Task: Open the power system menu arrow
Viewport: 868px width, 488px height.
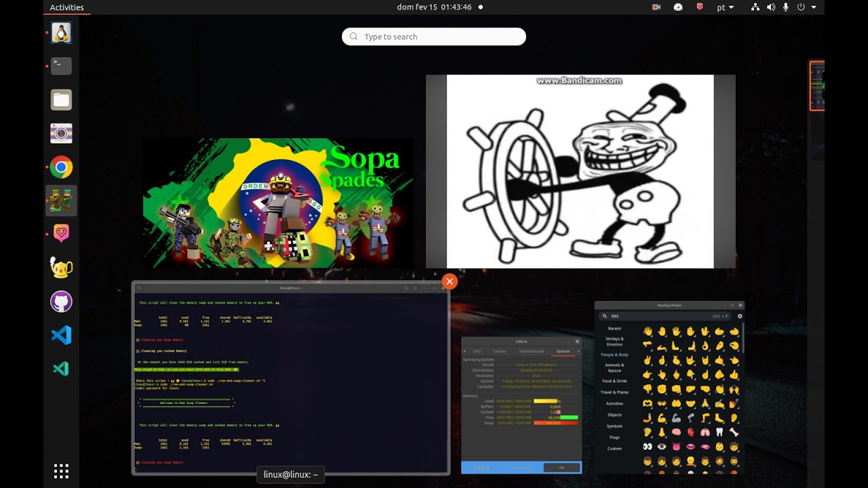Action: tap(814, 7)
